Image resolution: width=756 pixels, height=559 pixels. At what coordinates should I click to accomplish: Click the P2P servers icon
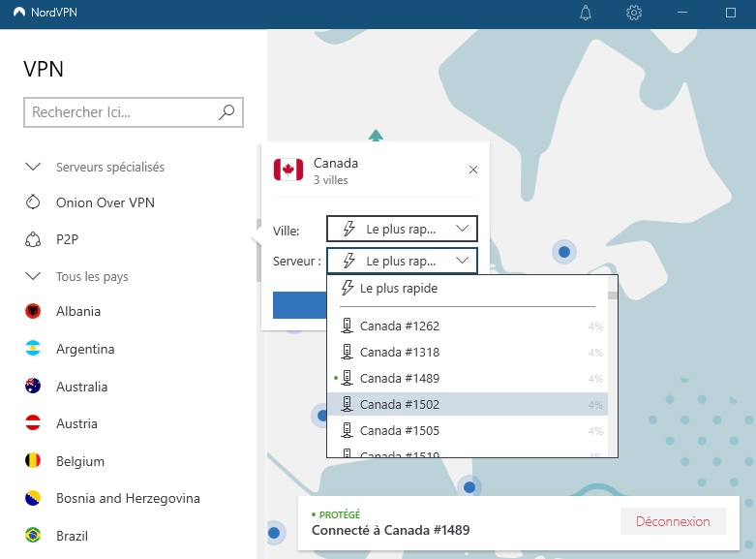[33, 239]
